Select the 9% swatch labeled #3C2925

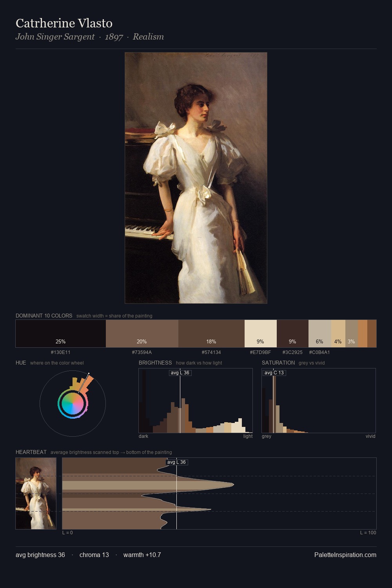[x=292, y=334]
